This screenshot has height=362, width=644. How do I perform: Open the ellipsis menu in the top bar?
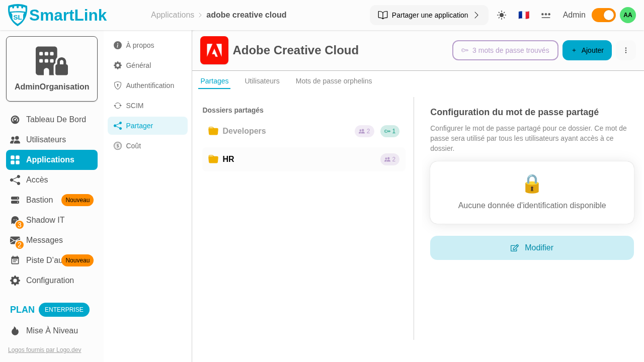(x=546, y=15)
